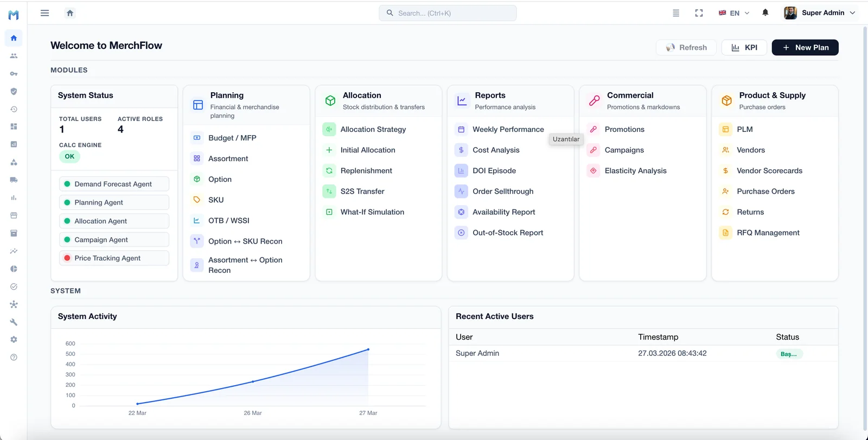The image size is (868, 440).
Task: Open the wrench tools sidebar icon
Action: (x=14, y=322)
